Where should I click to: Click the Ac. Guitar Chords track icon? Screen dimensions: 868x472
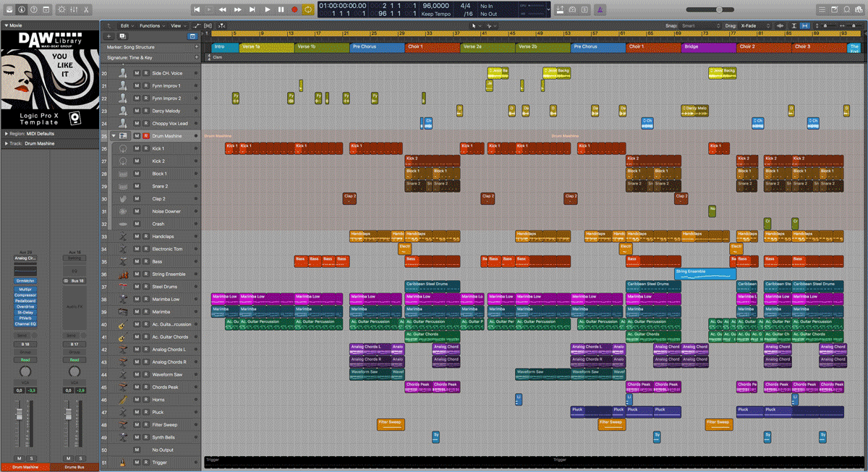tap(123, 337)
